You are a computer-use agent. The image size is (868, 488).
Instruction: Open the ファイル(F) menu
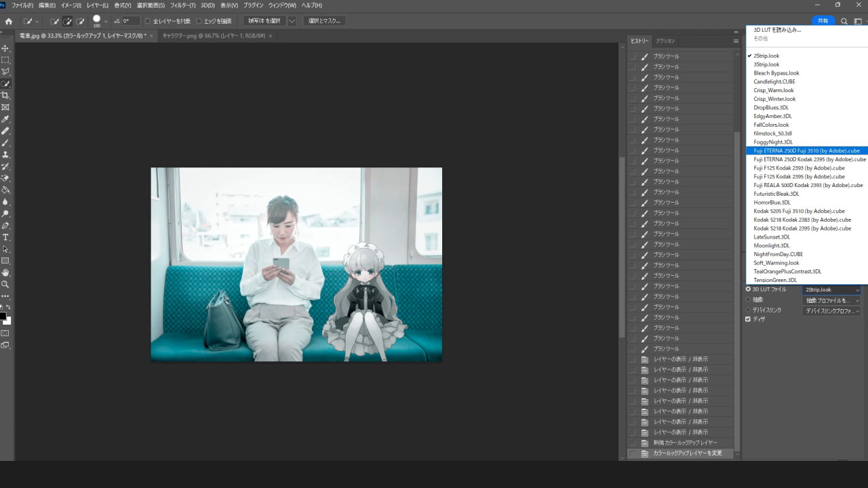tap(22, 5)
